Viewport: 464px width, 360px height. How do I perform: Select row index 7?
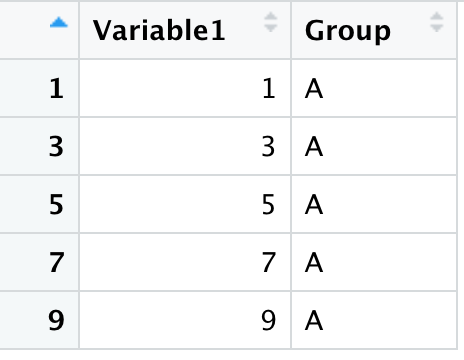39,262
